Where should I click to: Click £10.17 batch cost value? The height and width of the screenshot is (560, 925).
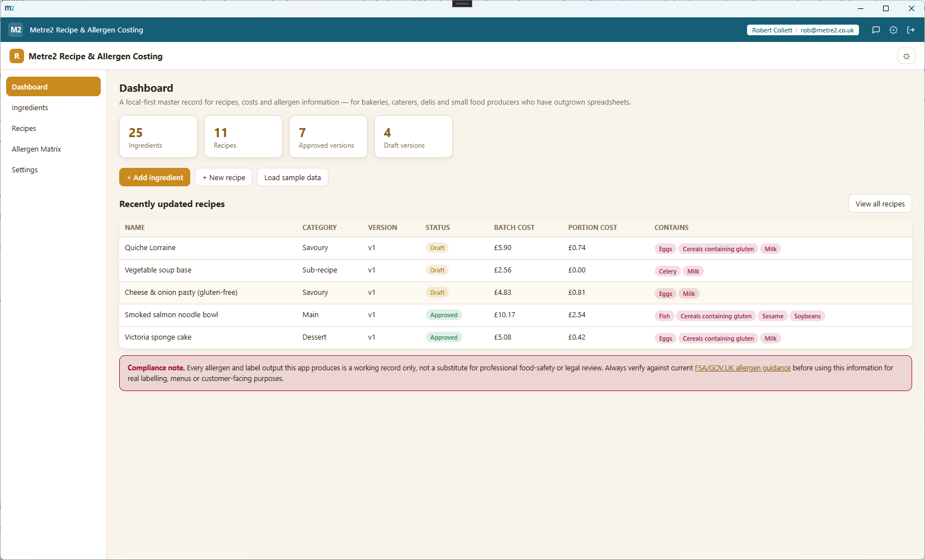point(505,315)
